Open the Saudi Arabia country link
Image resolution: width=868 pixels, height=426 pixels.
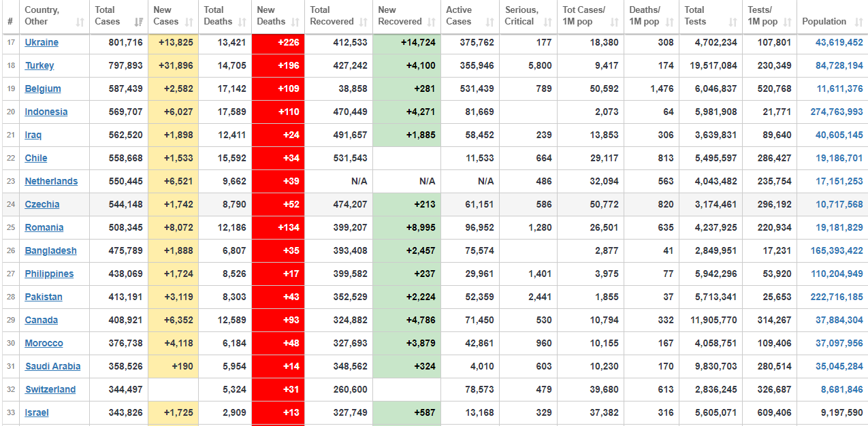(53, 366)
